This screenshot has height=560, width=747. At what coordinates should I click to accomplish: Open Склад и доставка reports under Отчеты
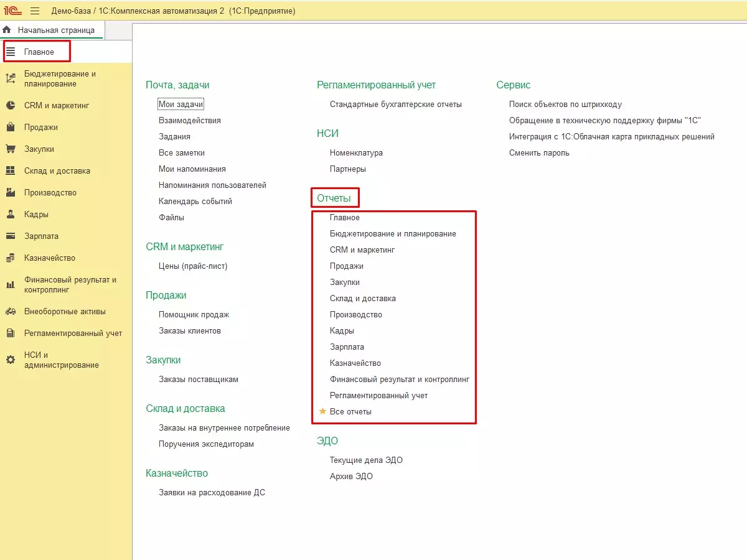click(x=363, y=299)
